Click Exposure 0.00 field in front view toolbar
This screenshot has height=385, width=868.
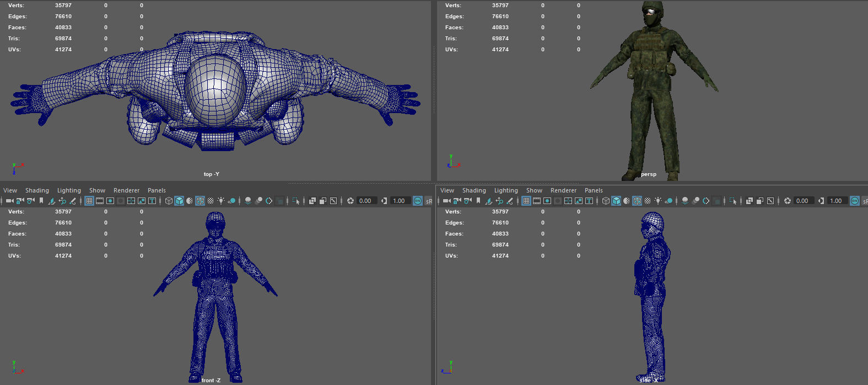[366, 201]
